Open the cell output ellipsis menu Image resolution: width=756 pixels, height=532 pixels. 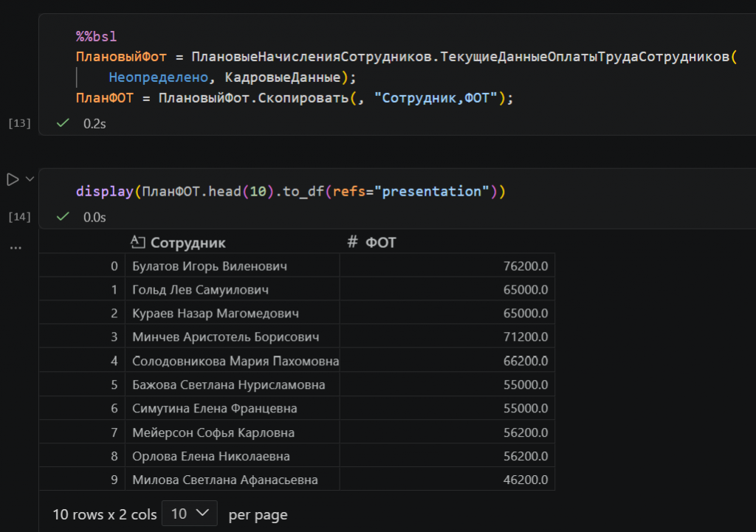pos(16,248)
